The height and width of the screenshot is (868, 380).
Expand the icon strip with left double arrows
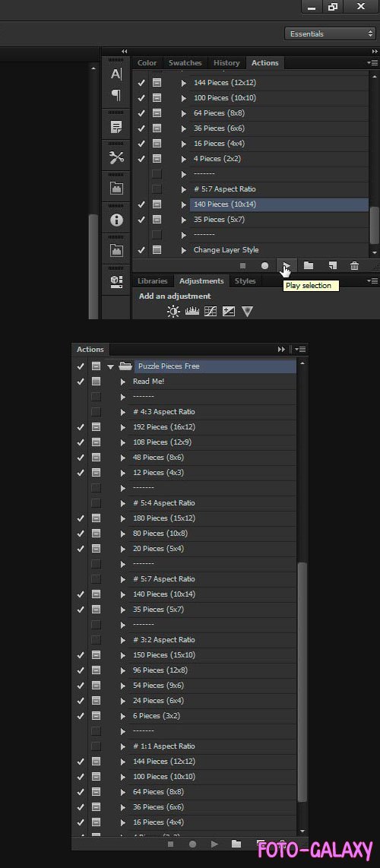click(124, 52)
